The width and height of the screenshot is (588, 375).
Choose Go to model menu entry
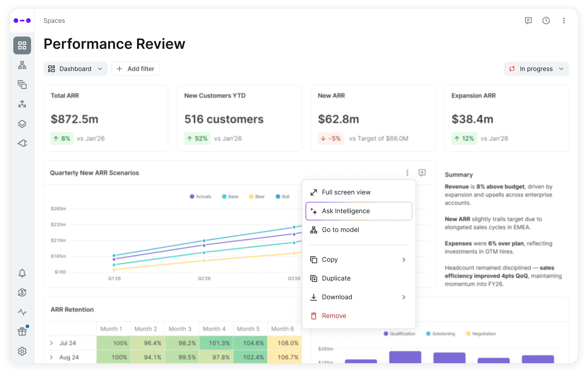coord(340,230)
